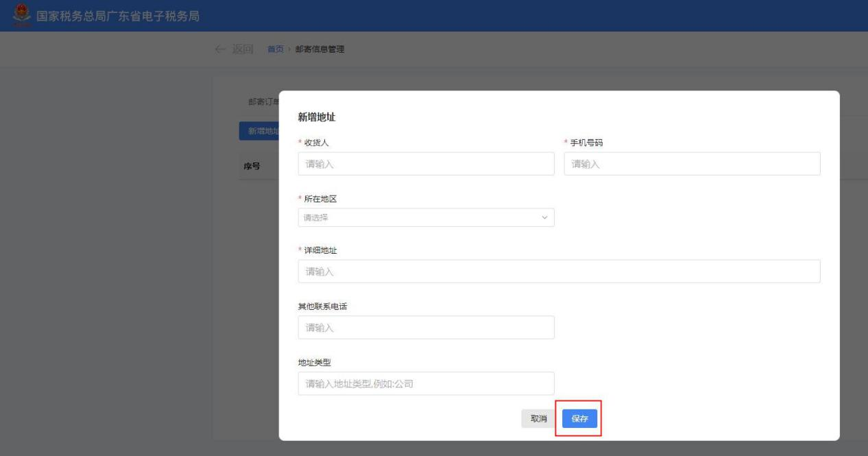Expand the chevron arrow in 所在地区 selector
The height and width of the screenshot is (456, 868).
(545, 218)
